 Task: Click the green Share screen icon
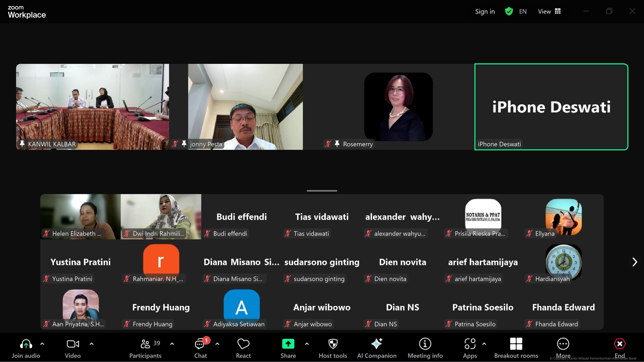[x=288, y=344]
